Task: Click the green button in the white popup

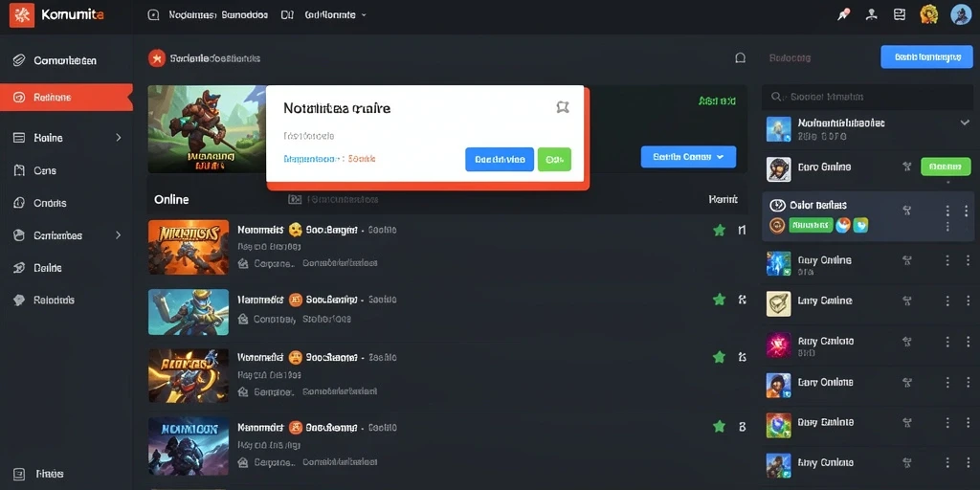Action: [554, 160]
